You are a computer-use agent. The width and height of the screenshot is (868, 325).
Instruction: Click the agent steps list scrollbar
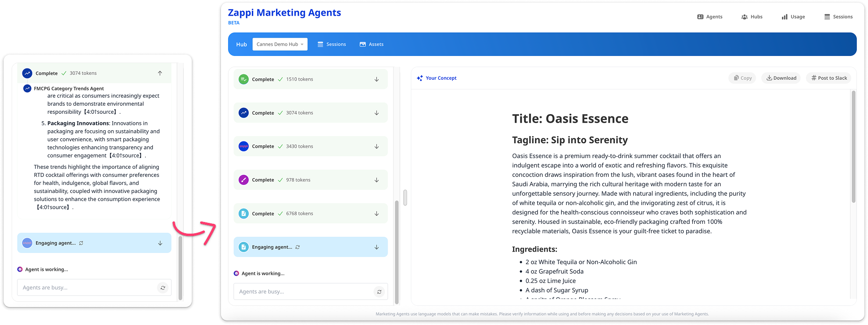(397, 252)
